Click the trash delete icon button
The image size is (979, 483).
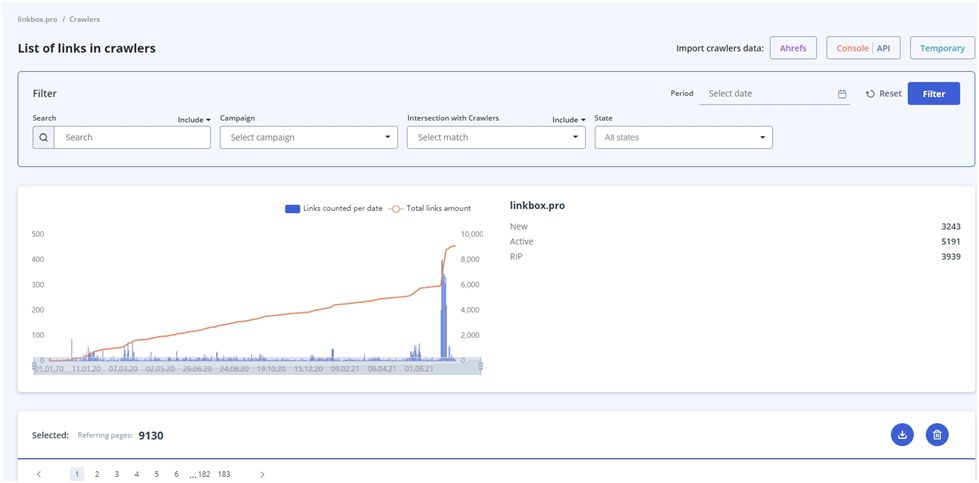pyautogui.click(x=937, y=435)
